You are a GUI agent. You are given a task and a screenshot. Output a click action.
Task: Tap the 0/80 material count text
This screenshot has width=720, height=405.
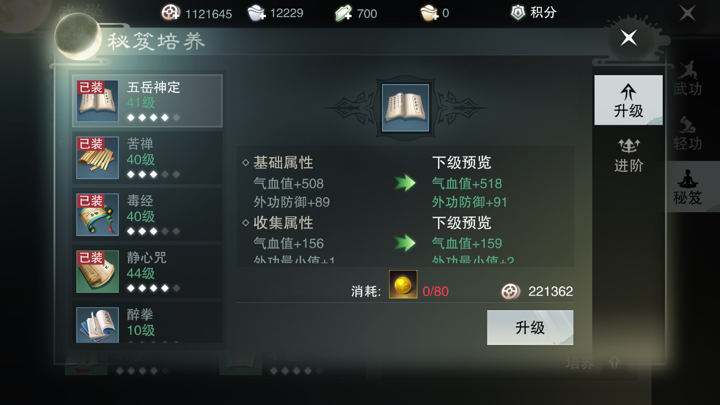pyautogui.click(x=435, y=291)
